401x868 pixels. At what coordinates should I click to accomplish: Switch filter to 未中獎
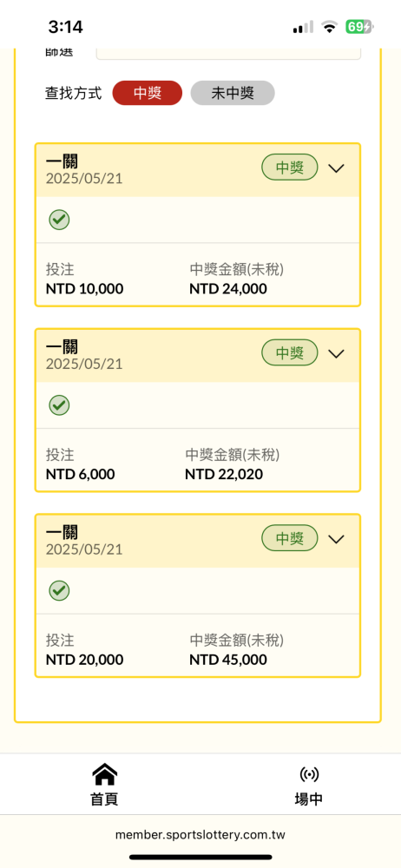(233, 93)
